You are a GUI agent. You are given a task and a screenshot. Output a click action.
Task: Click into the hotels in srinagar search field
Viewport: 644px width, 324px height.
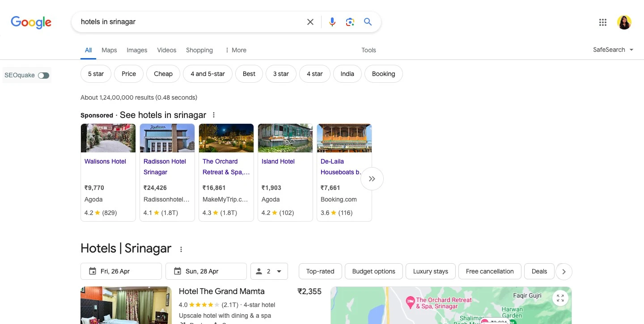(x=190, y=22)
